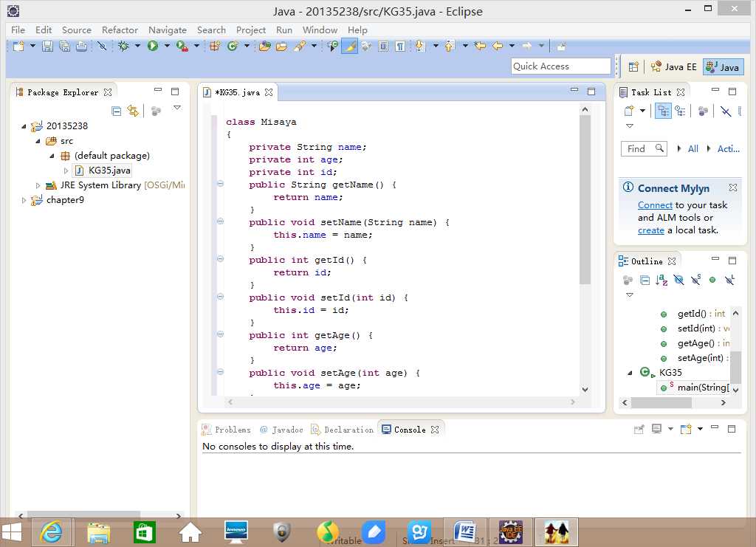Click the Next Annotation icon

point(420,47)
